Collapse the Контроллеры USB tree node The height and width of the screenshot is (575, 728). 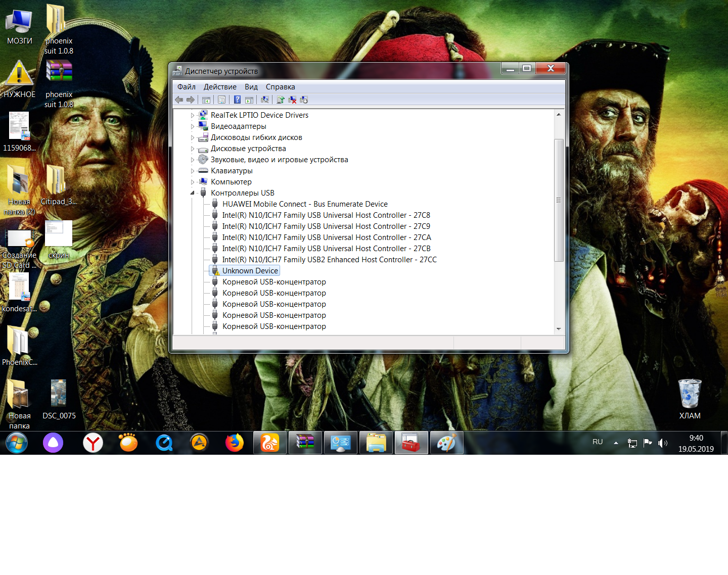click(192, 193)
